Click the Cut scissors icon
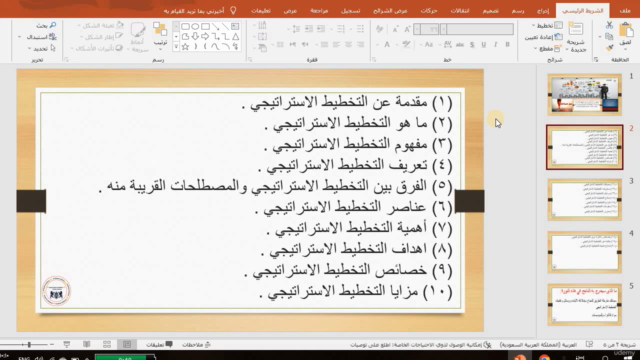The image size is (640, 360). (609, 25)
